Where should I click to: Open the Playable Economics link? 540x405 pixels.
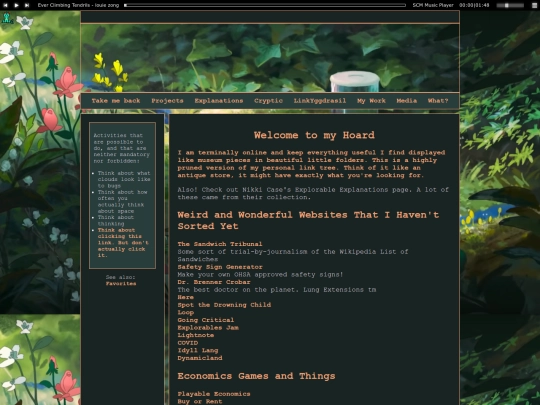tap(214, 394)
